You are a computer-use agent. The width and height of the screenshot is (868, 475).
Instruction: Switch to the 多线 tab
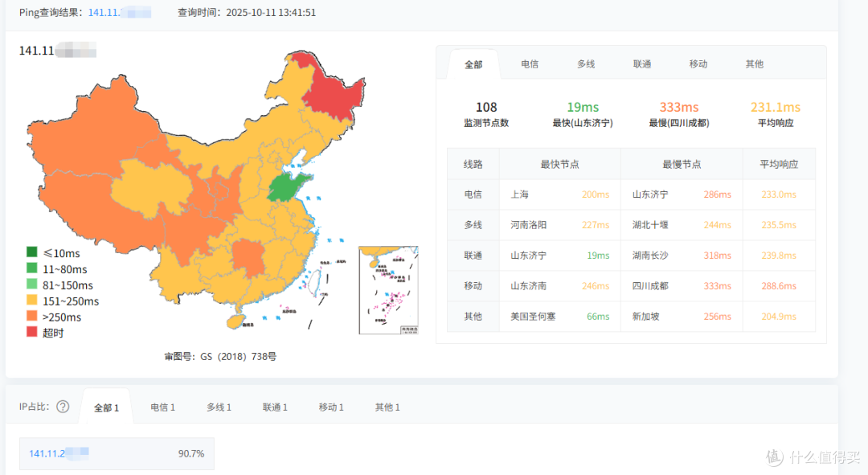586,64
